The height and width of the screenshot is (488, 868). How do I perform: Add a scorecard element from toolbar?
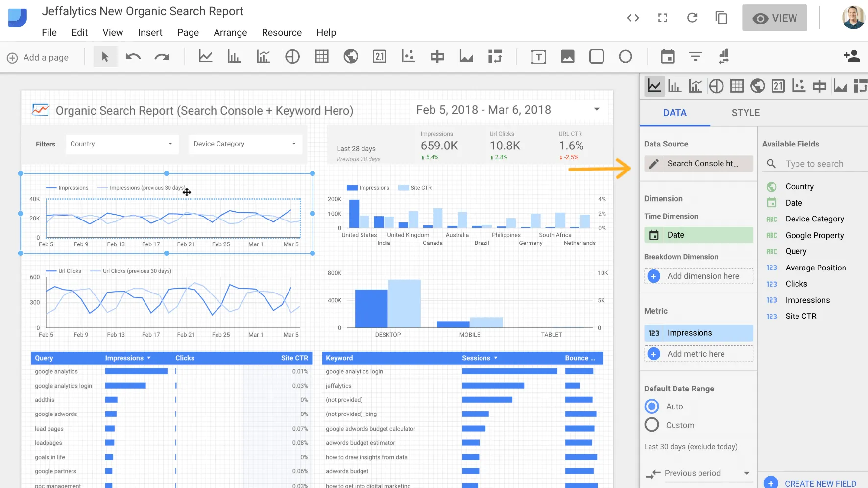pos(380,57)
